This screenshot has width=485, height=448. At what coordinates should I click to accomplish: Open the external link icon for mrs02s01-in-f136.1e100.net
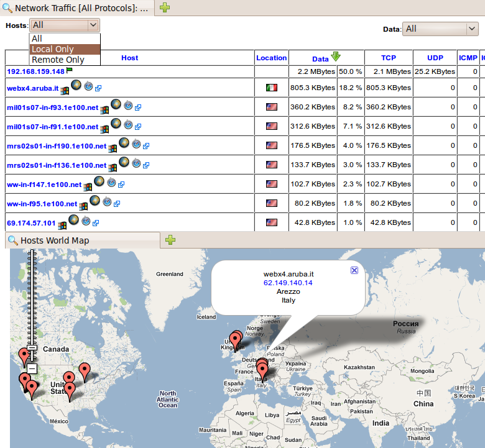(146, 165)
